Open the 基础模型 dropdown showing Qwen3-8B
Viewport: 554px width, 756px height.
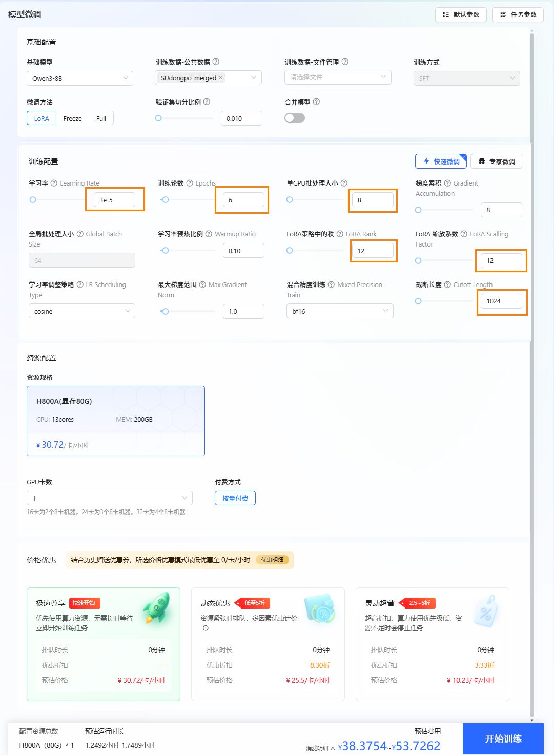79,78
